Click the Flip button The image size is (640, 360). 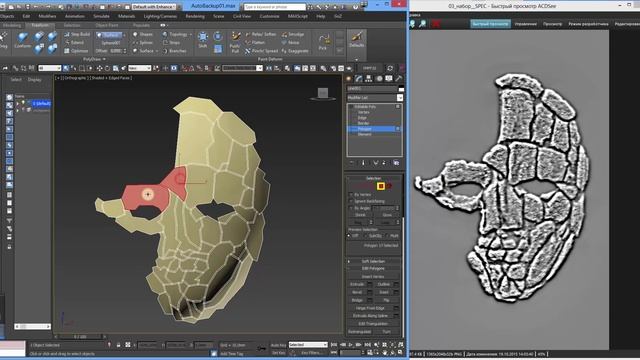[x=387, y=300]
